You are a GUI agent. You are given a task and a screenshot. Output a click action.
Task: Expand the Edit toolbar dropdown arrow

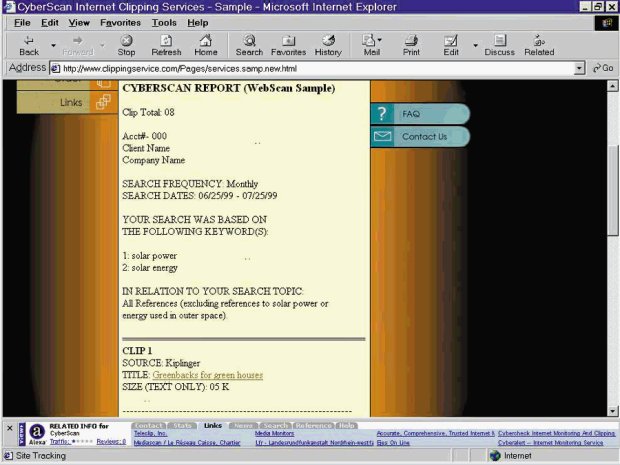[x=476, y=45]
